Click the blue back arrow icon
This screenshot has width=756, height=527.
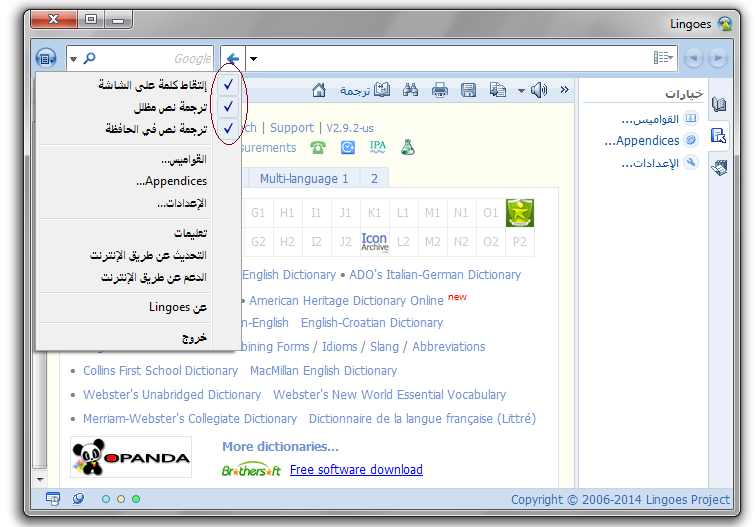click(x=233, y=59)
